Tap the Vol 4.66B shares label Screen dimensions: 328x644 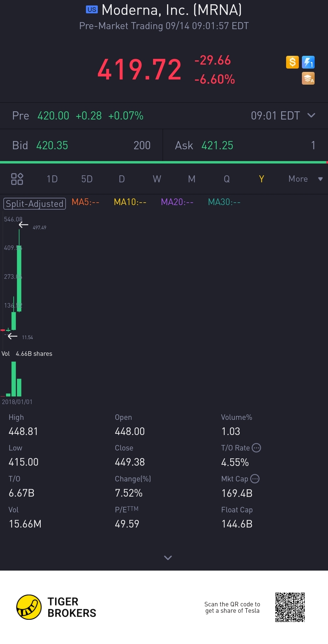coord(27,354)
